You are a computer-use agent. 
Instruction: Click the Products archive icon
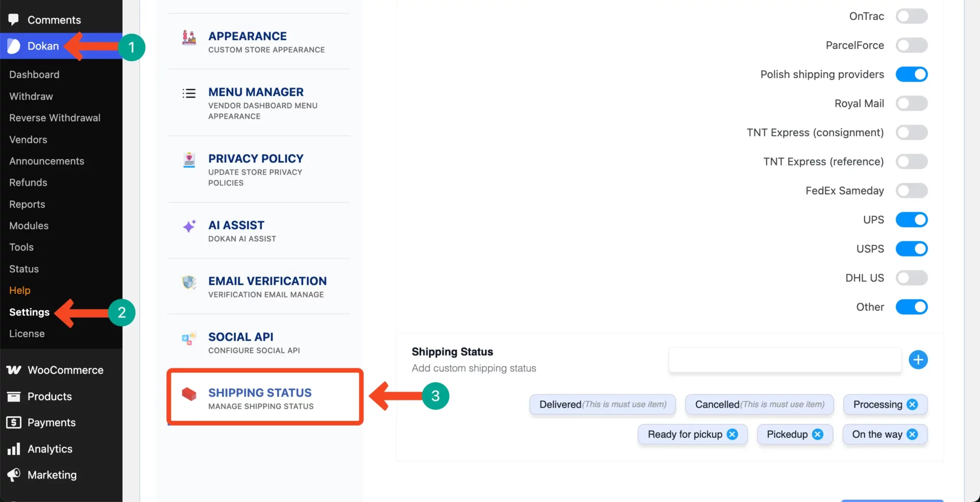[x=14, y=396]
